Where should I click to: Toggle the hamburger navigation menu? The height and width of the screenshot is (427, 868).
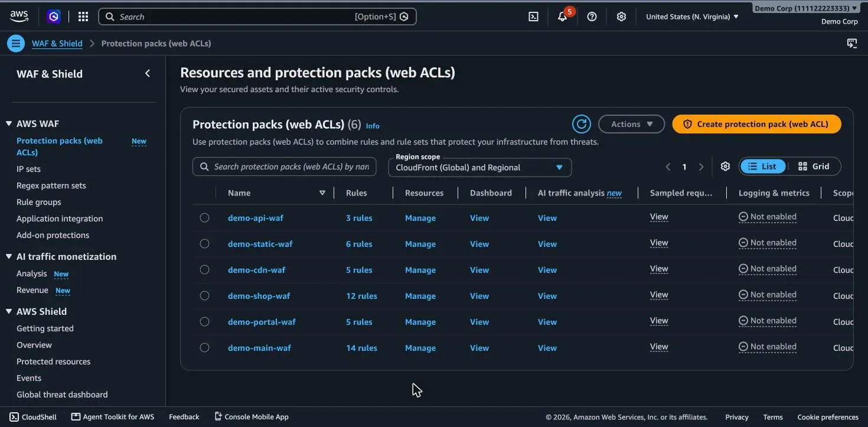pyautogui.click(x=16, y=43)
